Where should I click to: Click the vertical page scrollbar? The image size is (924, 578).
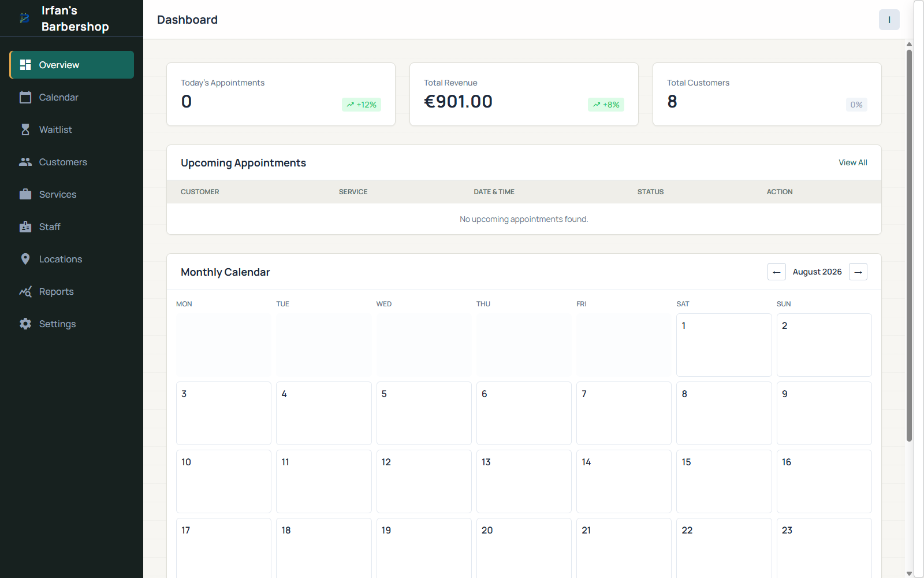[909, 246]
